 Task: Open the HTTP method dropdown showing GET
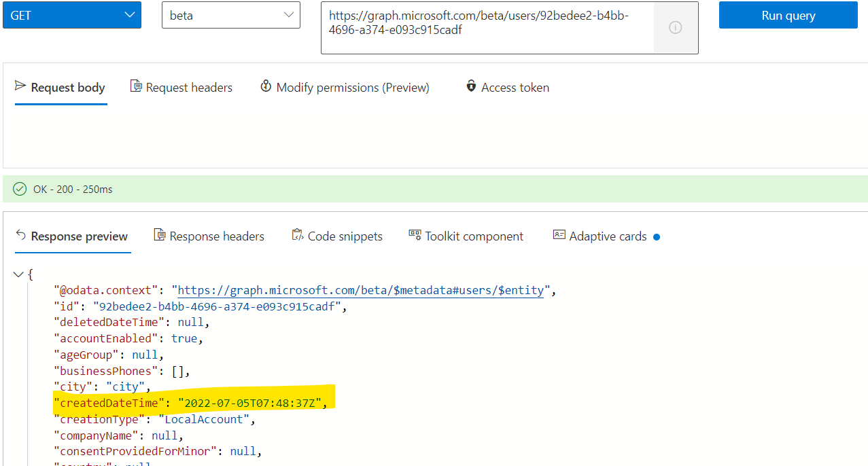[72, 14]
